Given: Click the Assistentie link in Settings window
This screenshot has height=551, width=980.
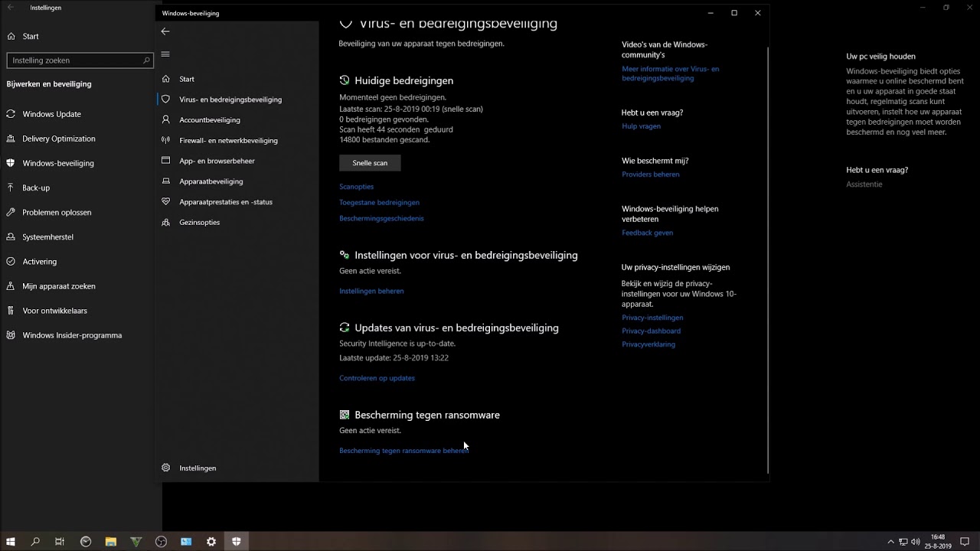Looking at the screenshot, I should coord(864,184).
